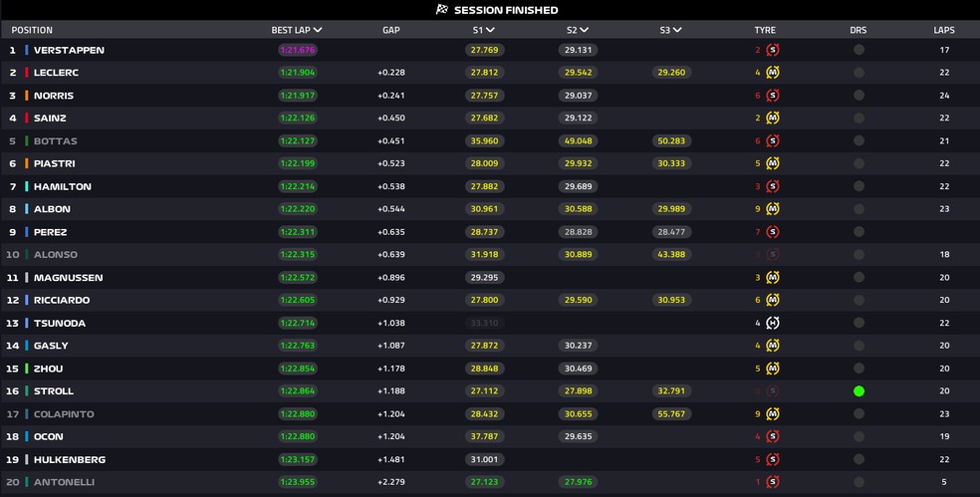This screenshot has height=497, width=980.
Task: Open the BEST LAP column dropdown
Action: coord(318,30)
